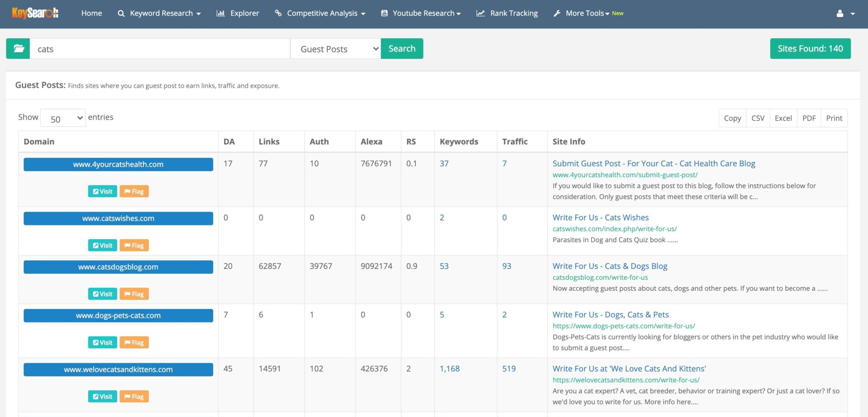
Task: Open the Home page
Action: [x=92, y=13]
